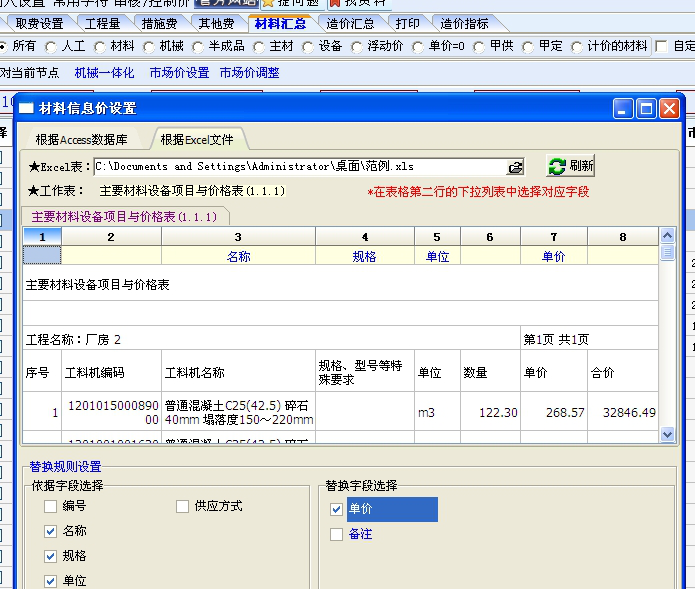Image resolution: width=695 pixels, height=612 pixels.
Task: Open the 造价汇总 tab
Action: tap(350, 23)
